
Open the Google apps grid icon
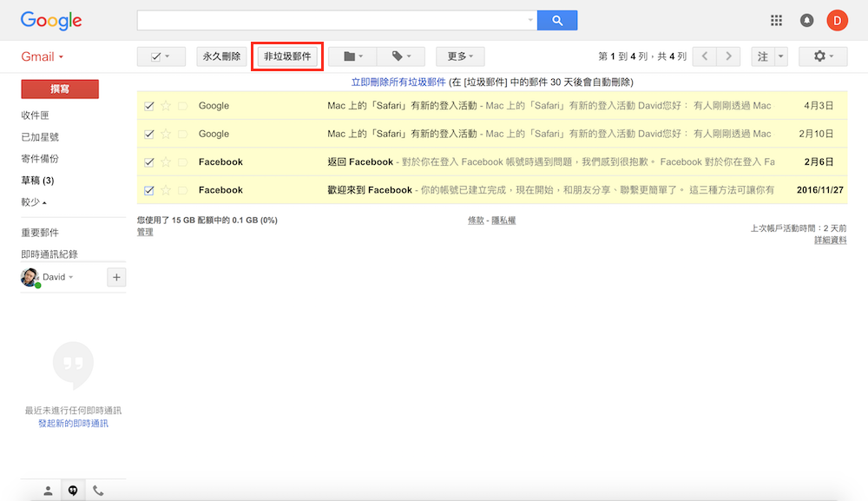[x=776, y=20]
